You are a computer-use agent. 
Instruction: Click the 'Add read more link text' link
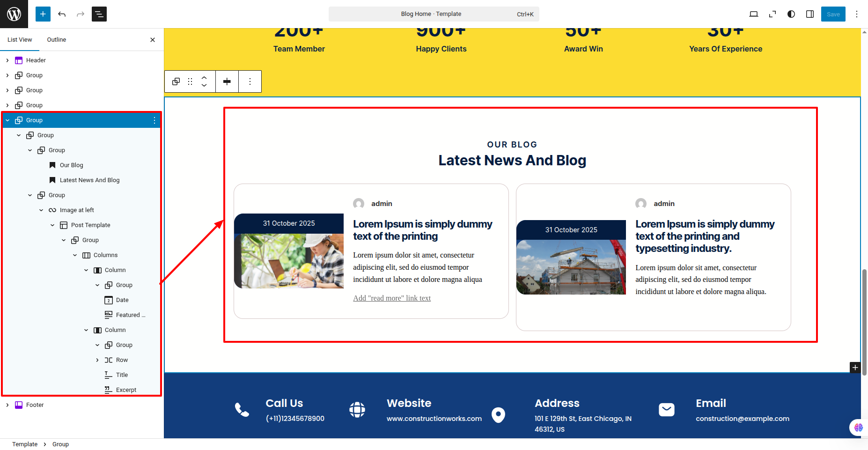(392, 298)
